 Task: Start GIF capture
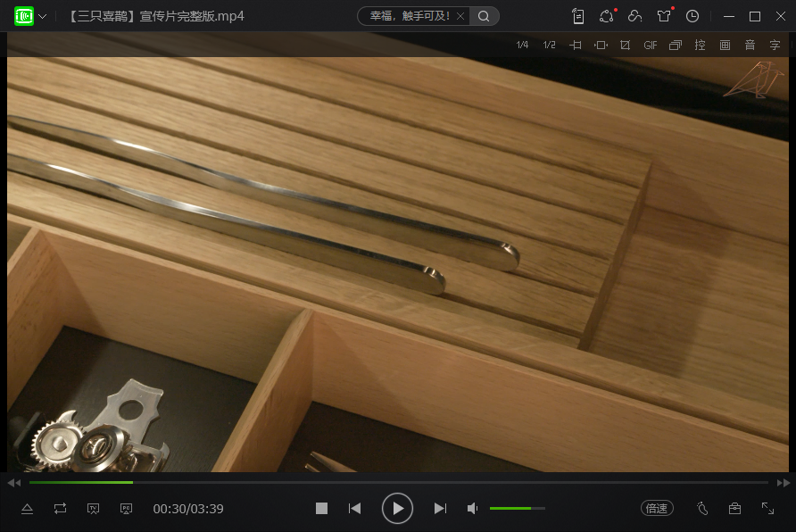(651, 46)
